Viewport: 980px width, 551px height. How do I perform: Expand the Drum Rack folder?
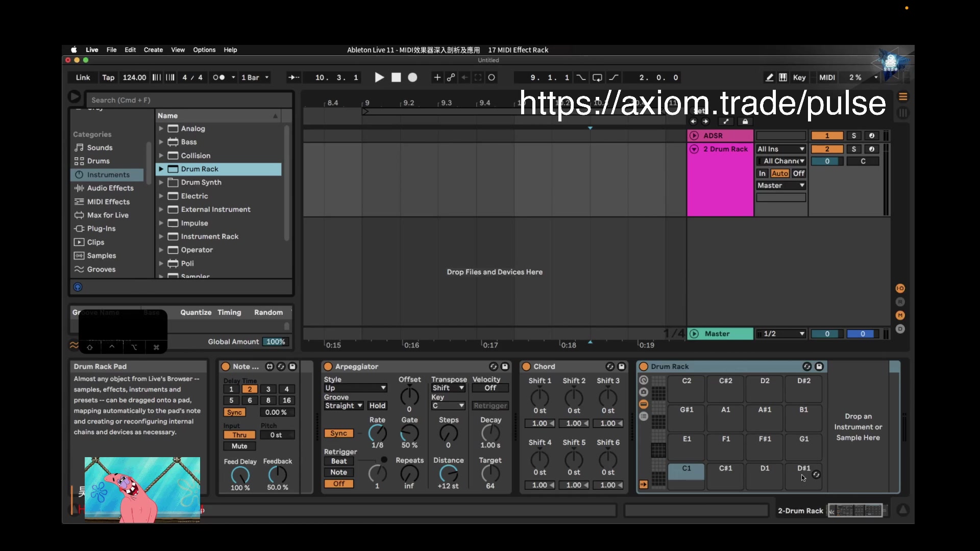pyautogui.click(x=161, y=169)
